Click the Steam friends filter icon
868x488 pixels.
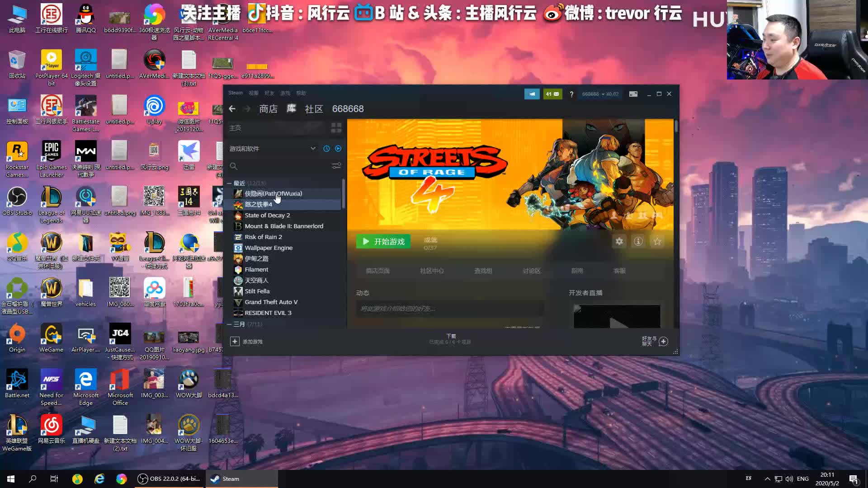tap(335, 166)
